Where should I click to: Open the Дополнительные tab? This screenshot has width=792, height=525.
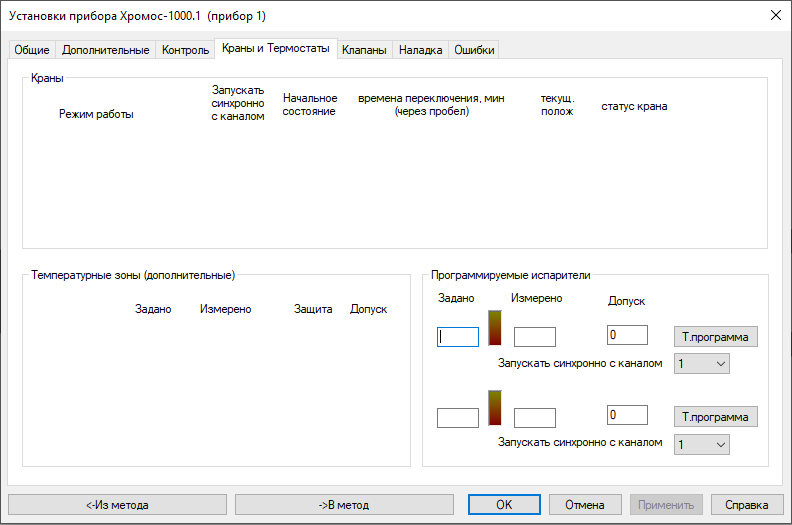pyautogui.click(x=106, y=50)
